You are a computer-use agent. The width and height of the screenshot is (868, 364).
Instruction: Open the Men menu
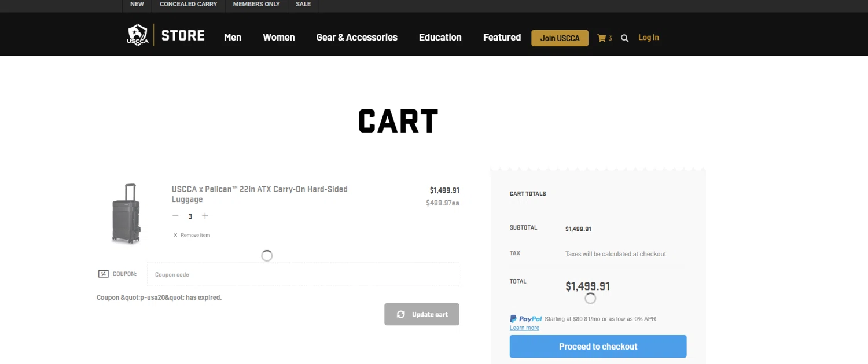(233, 38)
